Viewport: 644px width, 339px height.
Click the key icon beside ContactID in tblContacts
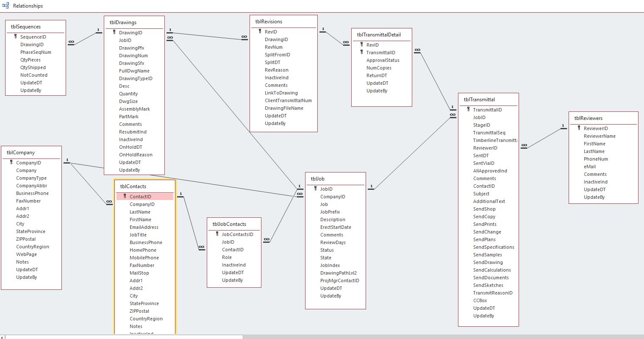point(125,197)
